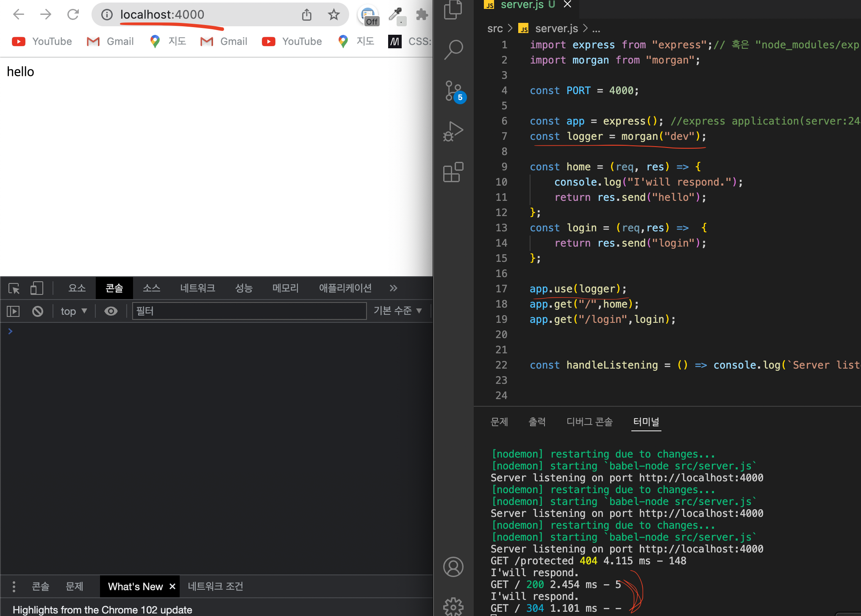Expand the 네트워크 tab in DevTools
The width and height of the screenshot is (861, 616).
[197, 288]
